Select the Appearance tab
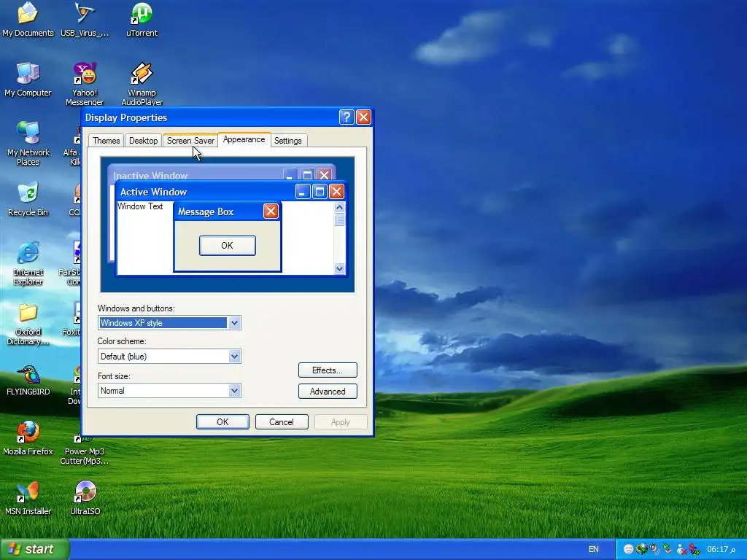The height and width of the screenshot is (560, 747). [244, 139]
